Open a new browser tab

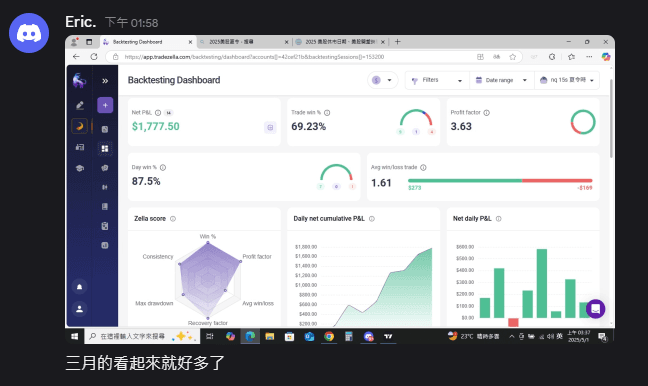click(x=398, y=42)
